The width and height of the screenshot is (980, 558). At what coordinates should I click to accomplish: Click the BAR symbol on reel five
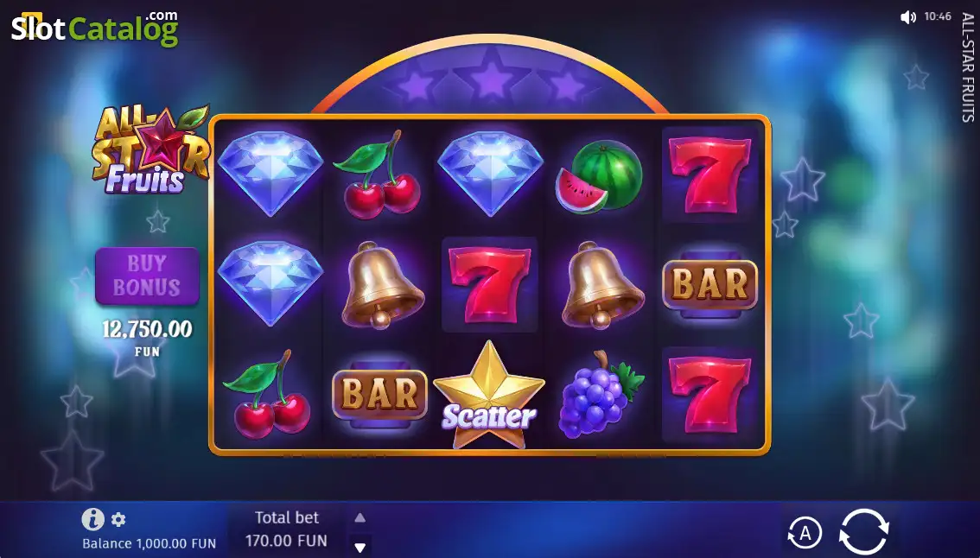tap(710, 285)
